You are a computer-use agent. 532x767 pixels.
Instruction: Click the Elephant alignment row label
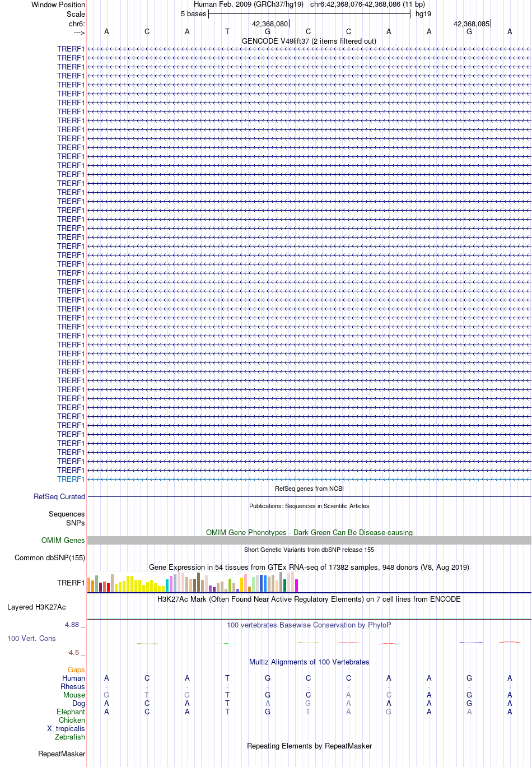[x=71, y=712]
